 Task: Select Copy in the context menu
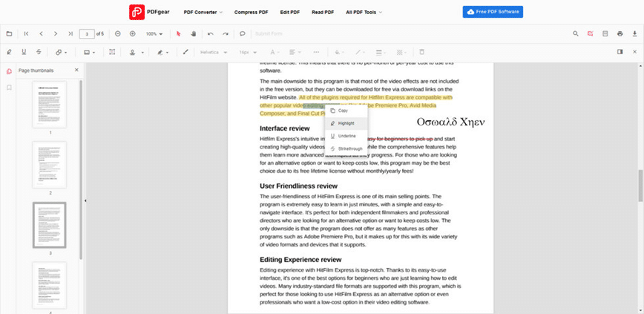click(x=343, y=111)
